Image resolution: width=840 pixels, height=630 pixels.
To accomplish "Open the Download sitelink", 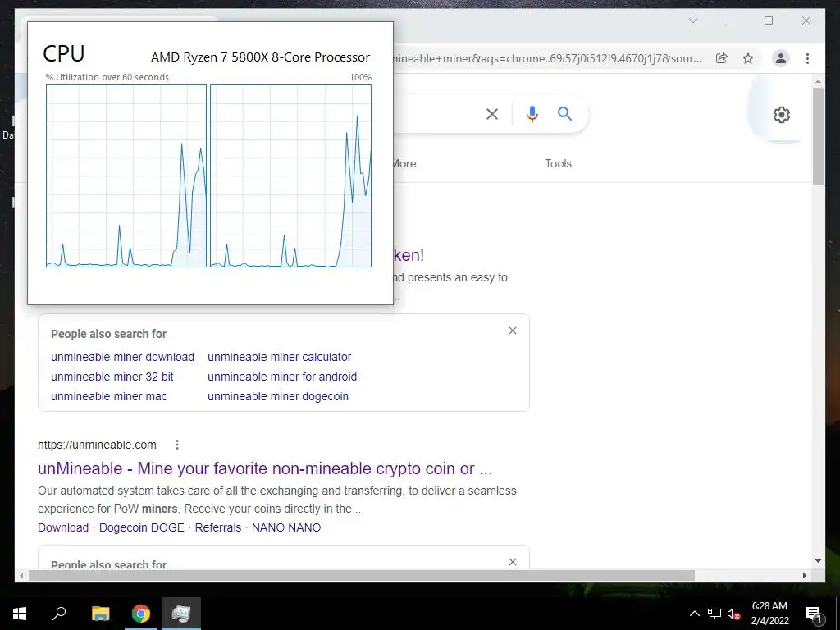I will [x=63, y=527].
